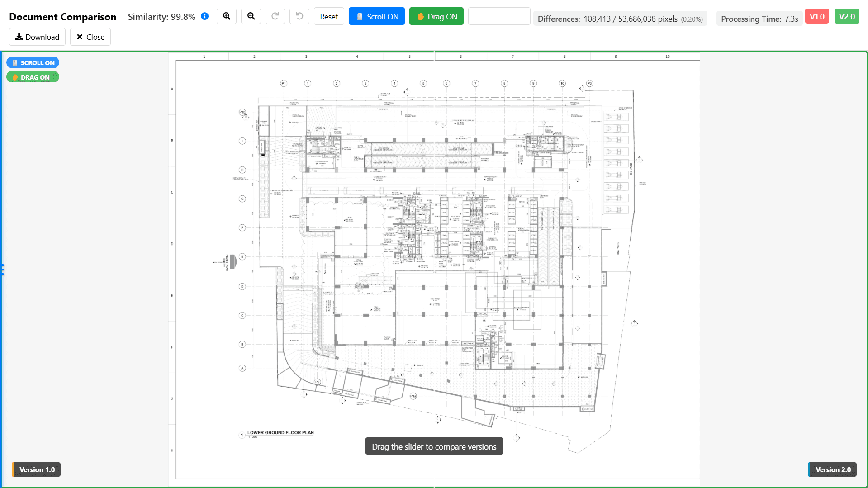Download the comparison result
Screen dimensions: 868x488
[x=37, y=37]
